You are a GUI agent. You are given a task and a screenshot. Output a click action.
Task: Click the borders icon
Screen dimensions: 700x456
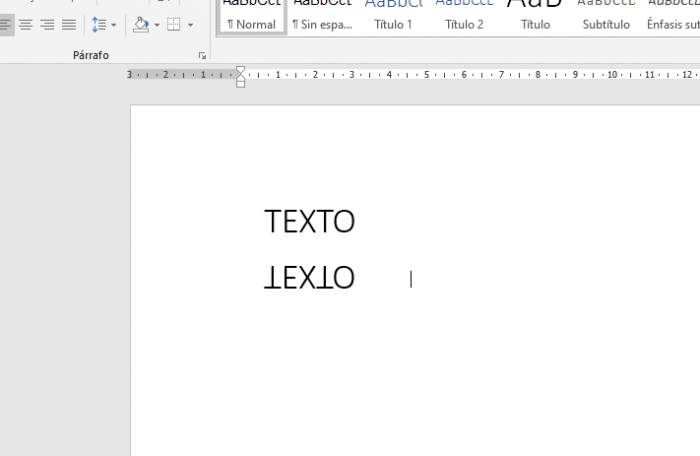174,25
